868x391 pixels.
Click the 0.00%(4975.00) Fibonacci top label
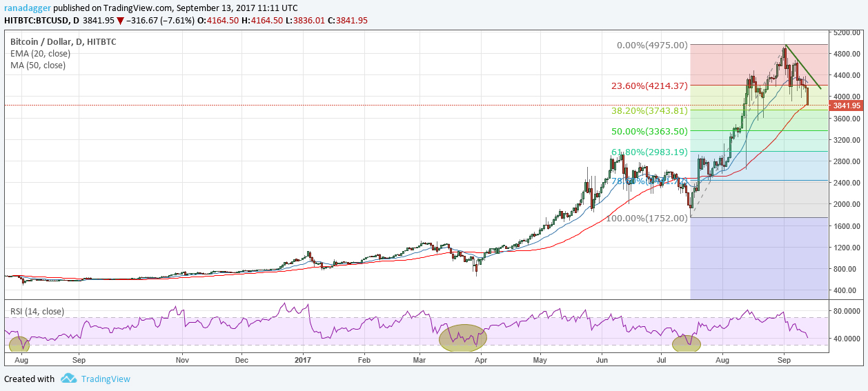[652, 46]
